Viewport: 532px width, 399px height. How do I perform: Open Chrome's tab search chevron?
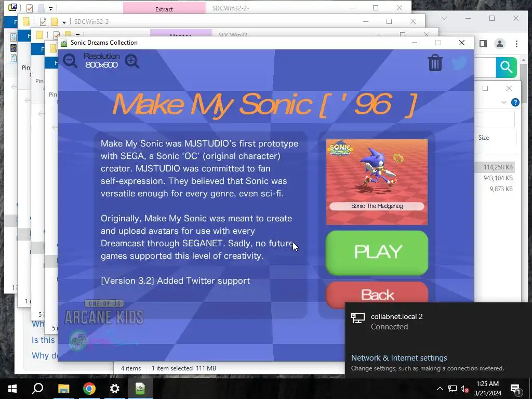[x=444, y=18]
